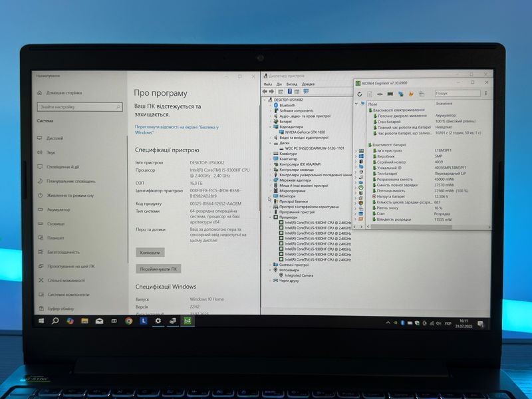Open Google Chrome from the taskbar

128,321
